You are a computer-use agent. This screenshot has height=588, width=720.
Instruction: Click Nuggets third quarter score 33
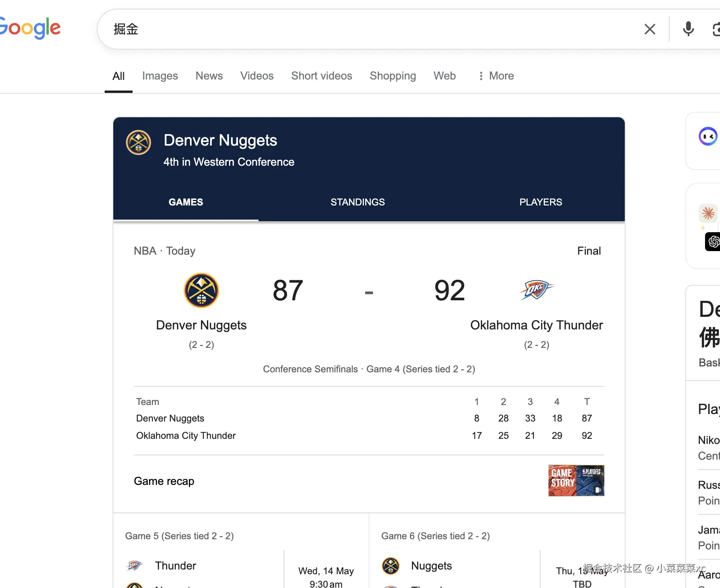point(530,418)
